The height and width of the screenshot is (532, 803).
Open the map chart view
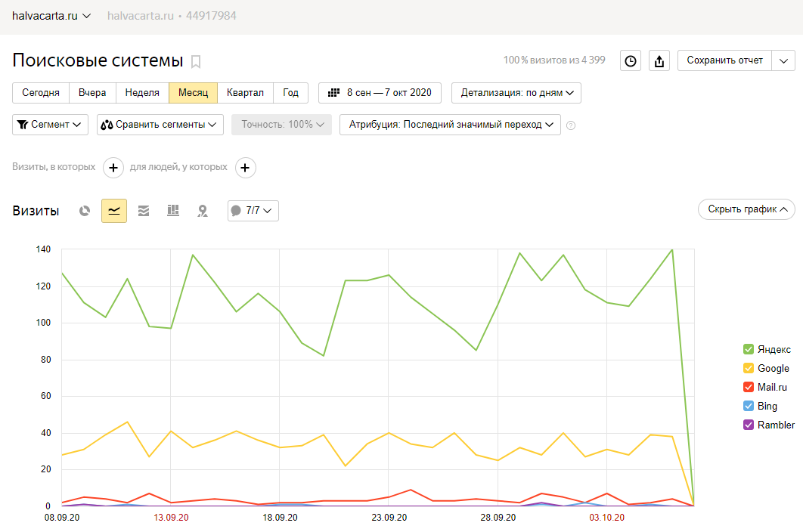coord(203,211)
